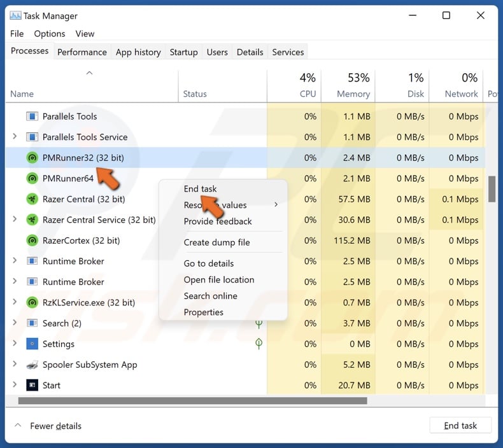Choose Create dump file option

pos(217,242)
